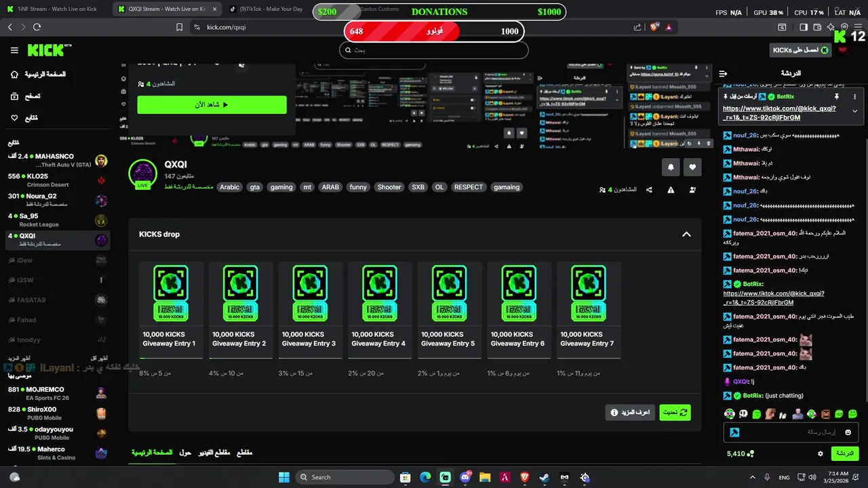Click the green Chat send button
868x488 pixels.
point(845,453)
